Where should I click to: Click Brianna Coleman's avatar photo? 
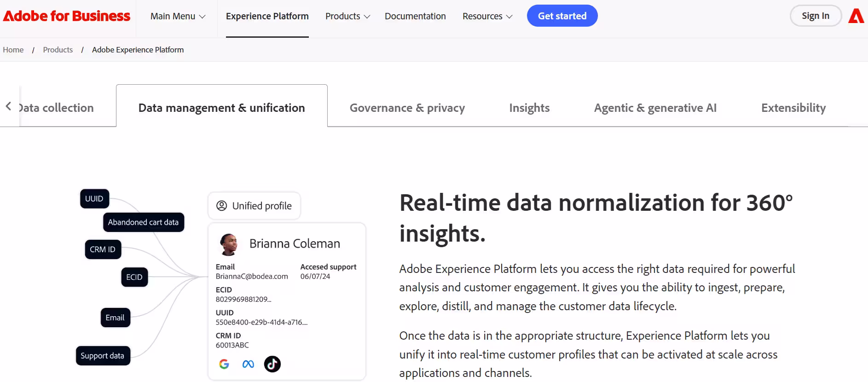pos(229,244)
